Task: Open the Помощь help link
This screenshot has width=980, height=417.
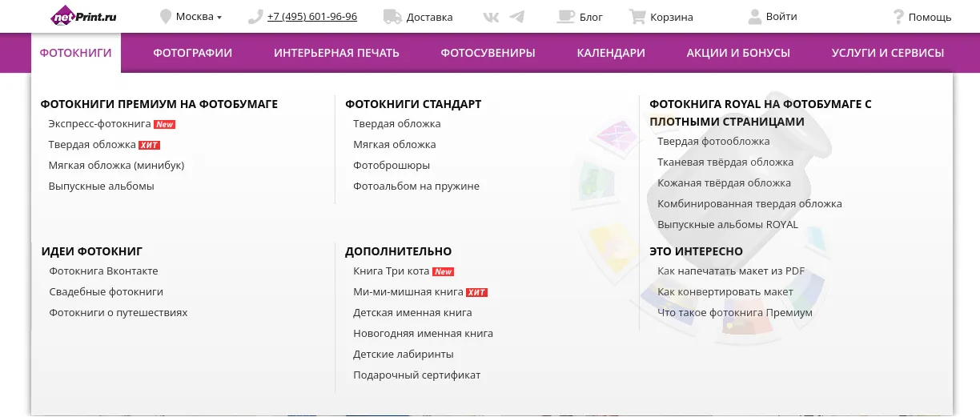Action: 930,17
